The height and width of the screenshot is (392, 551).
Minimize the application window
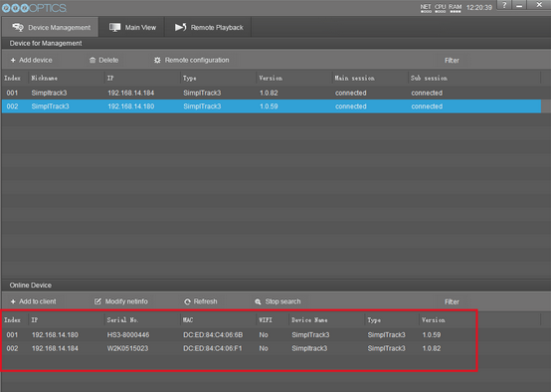(519, 5)
